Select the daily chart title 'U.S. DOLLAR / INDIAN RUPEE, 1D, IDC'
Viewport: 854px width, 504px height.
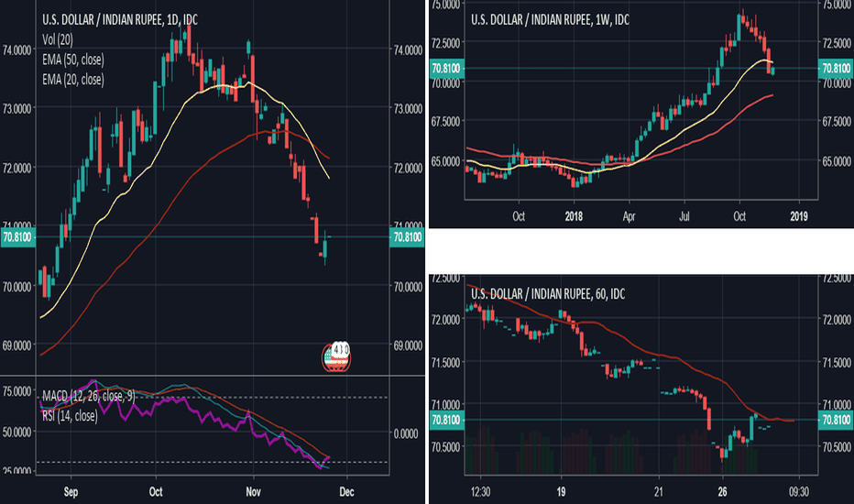[x=120, y=20]
